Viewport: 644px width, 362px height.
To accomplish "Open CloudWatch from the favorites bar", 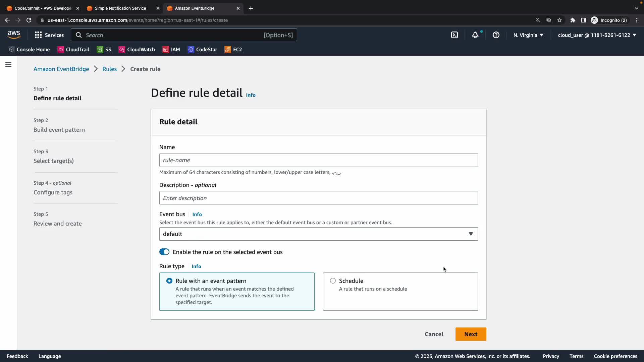I will pos(137,50).
